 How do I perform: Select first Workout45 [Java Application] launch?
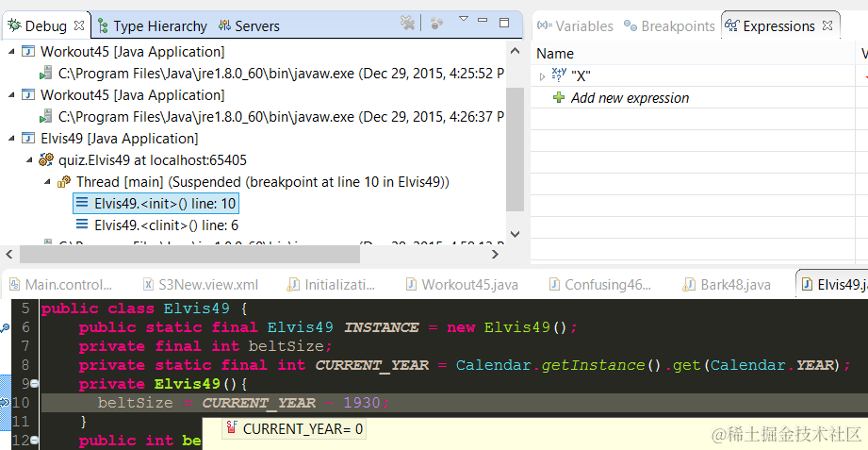(123, 52)
